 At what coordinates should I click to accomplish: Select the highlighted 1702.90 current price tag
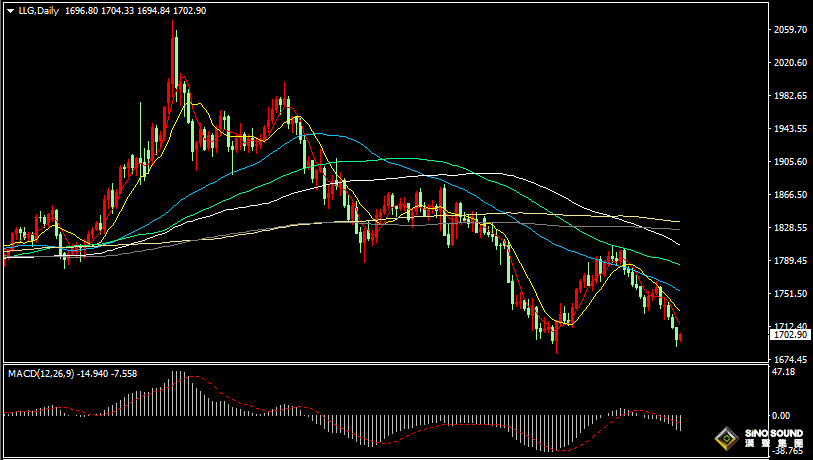tap(790, 336)
